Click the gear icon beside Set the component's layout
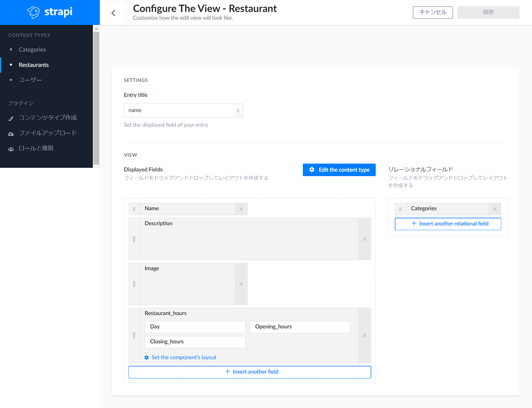This screenshot has height=408, width=532. (x=146, y=358)
